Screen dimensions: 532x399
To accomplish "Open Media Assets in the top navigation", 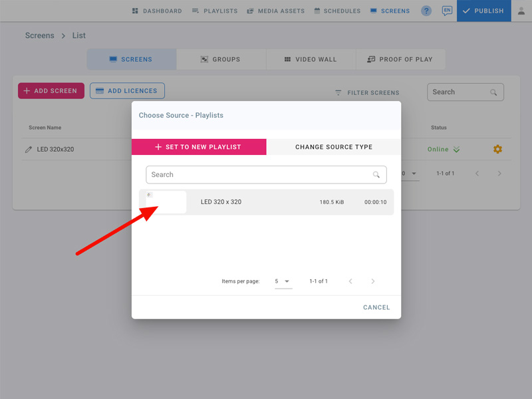I will tap(275, 11).
